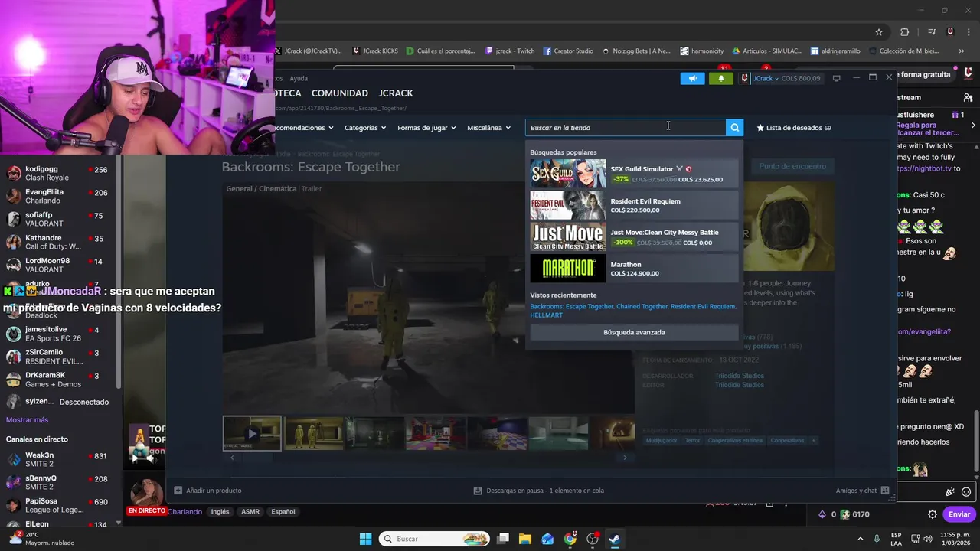
Task: Open Windows Start menu
Action: point(365,539)
